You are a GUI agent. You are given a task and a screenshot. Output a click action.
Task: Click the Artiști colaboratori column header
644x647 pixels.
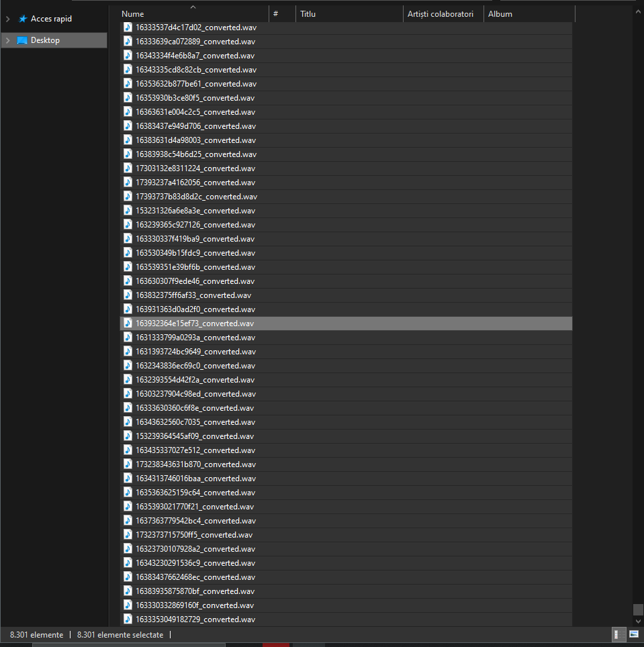pyautogui.click(x=441, y=14)
